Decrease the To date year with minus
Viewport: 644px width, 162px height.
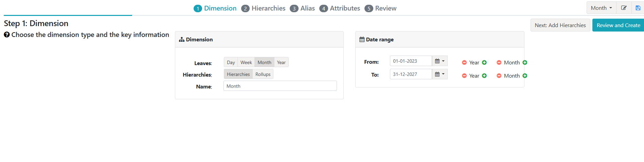pos(464,76)
